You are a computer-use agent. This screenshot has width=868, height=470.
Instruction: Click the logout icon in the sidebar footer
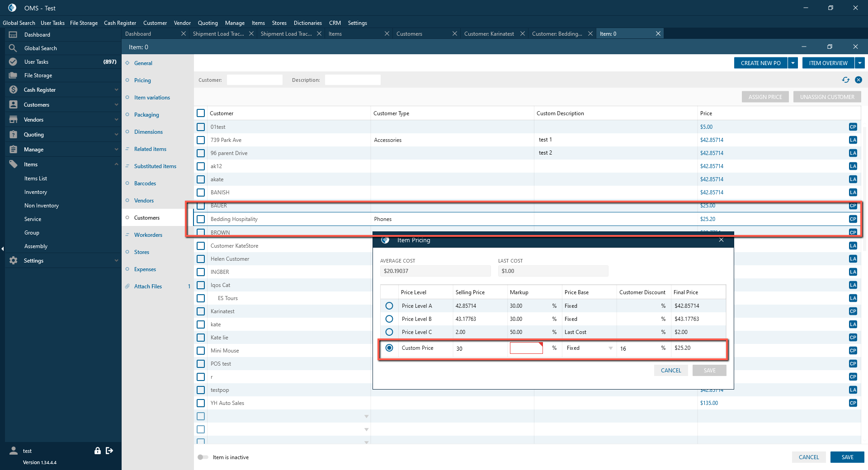pos(109,451)
